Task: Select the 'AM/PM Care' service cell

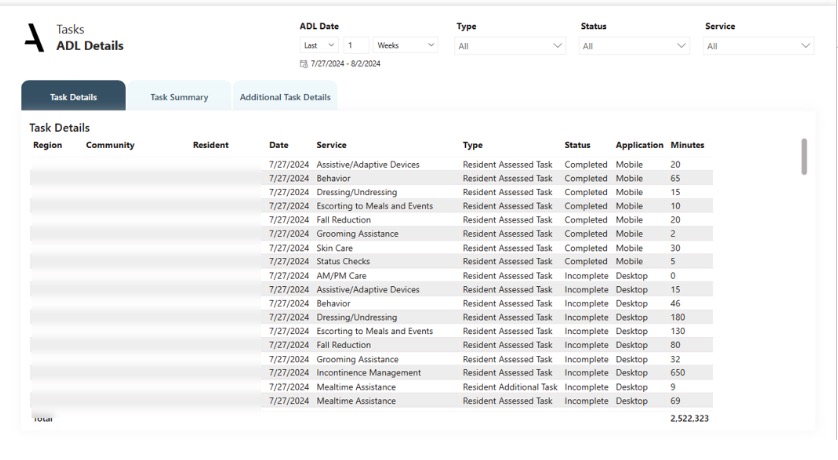Action: (x=342, y=276)
